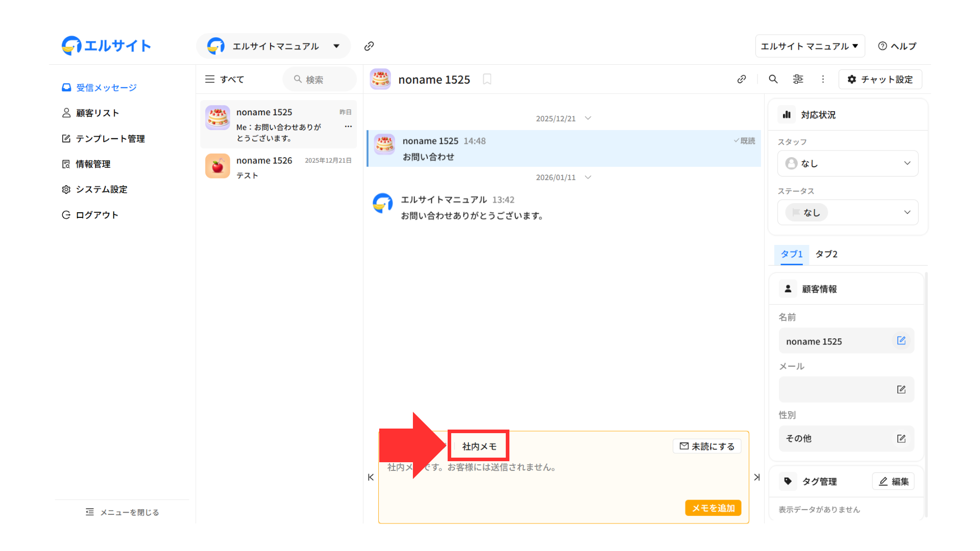
Task: Click the bookmark icon next to noname 1525
Action: 487,79
